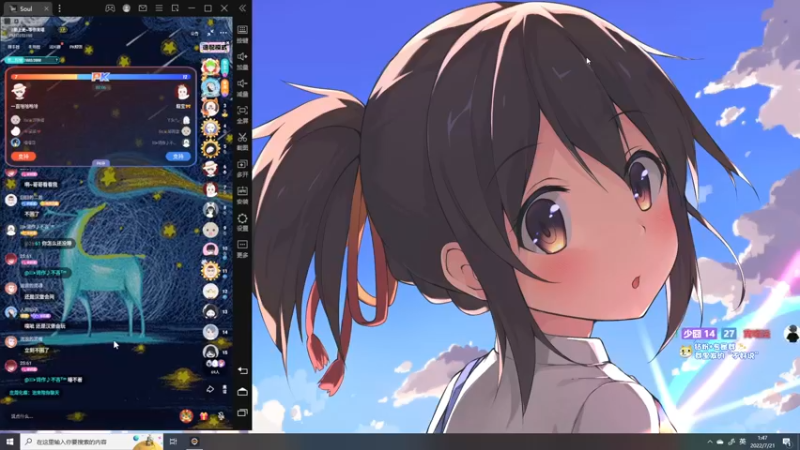Take a screenshot with the scissors (截图) icon
This screenshot has width=800, height=450.
(242, 141)
